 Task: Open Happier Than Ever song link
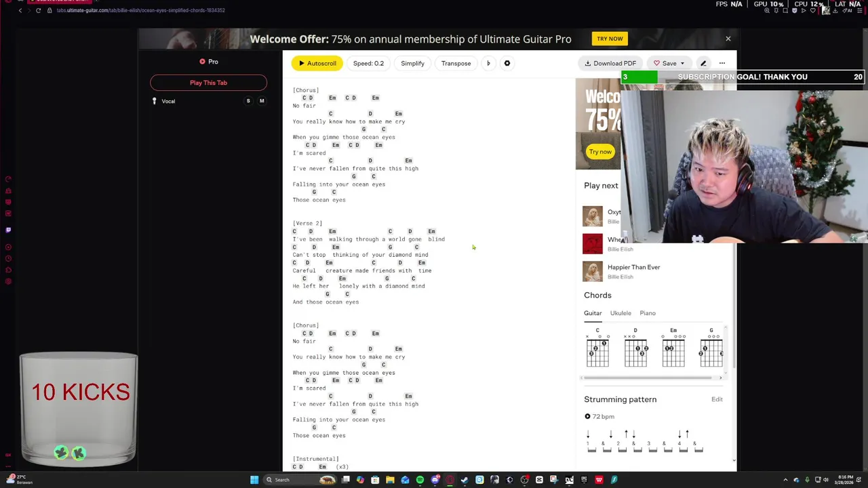(633, 267)
